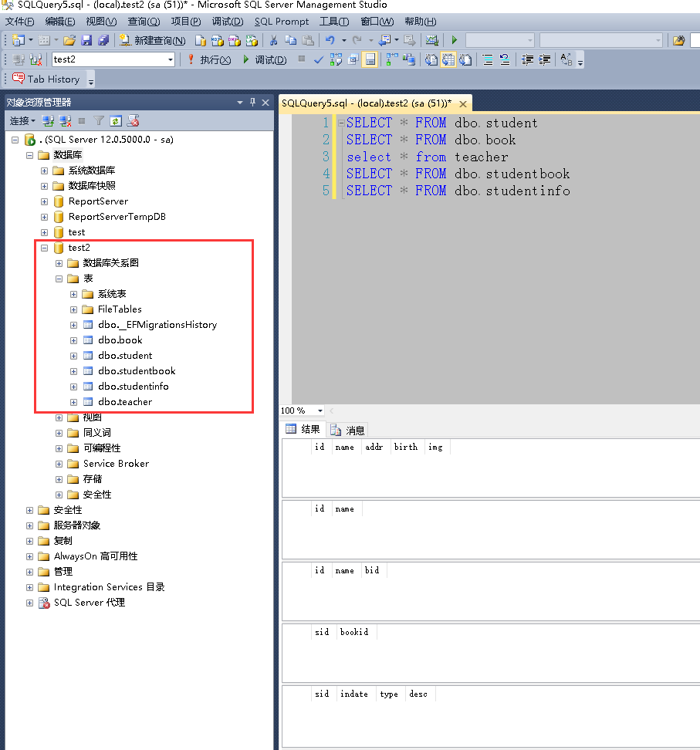Close the SQLQuery5.sql tab
Viewport: 700px width, 750px height.
pyautogui.click(x=463, y=104)
